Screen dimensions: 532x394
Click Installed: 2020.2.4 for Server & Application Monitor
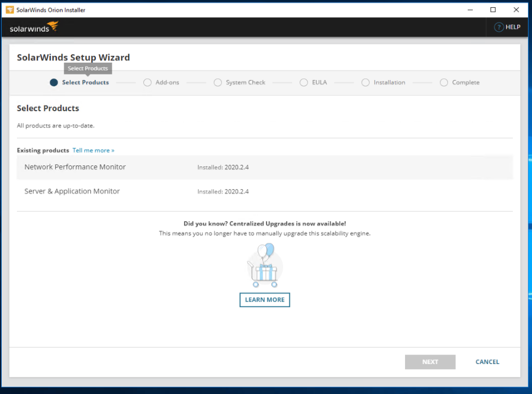[x=223, y=192]
